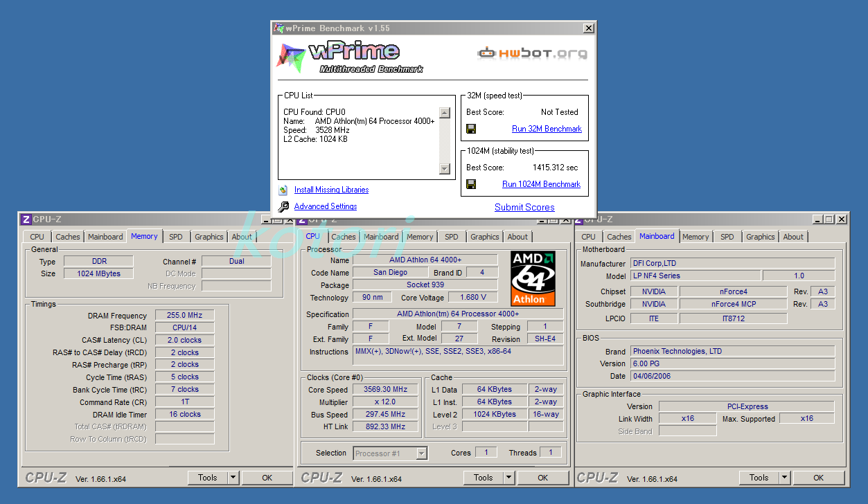
Task: Open the Caches tab in Memory window
Action: 68,237
